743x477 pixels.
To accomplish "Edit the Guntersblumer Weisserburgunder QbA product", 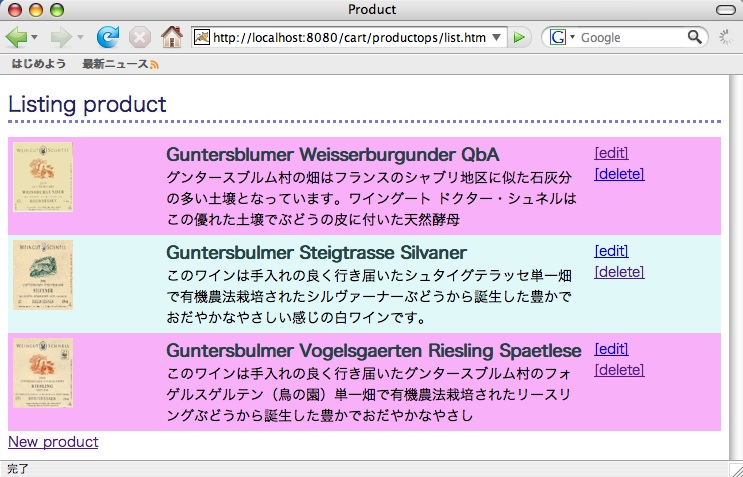I will (x=611, y=153).
